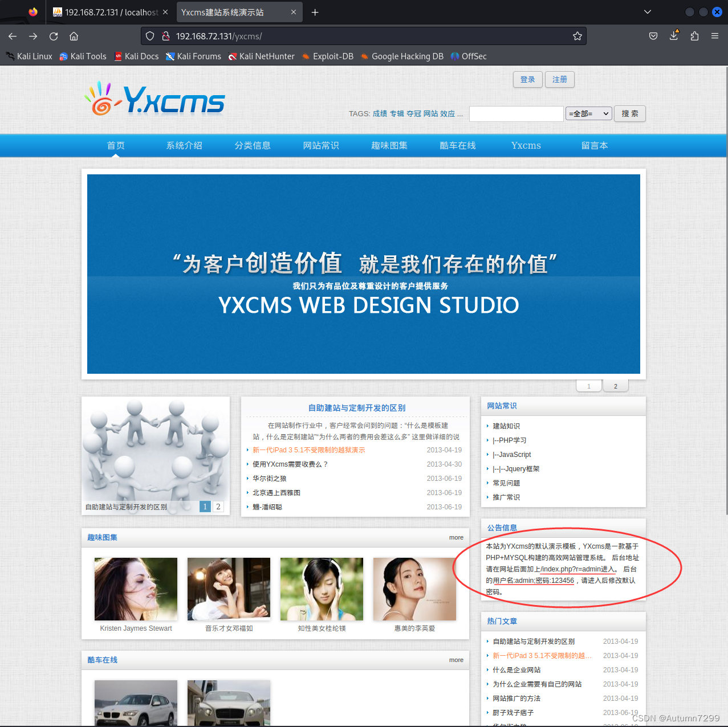Open the 知性美女桂纶镁 photo thumbnail
Screen dimensions: 728x727
point(322,589)
